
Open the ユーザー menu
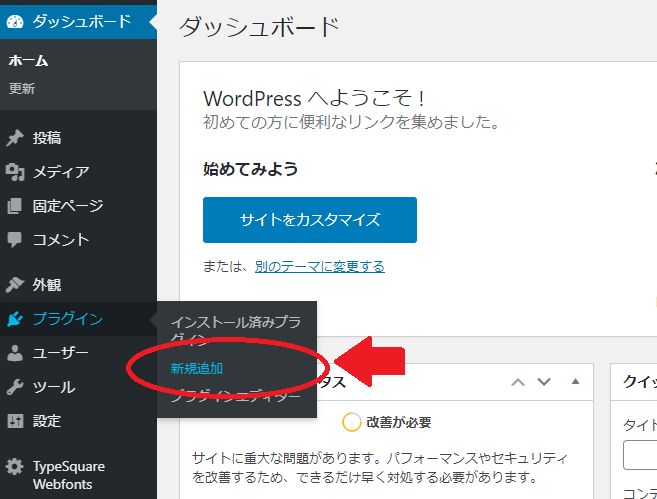tap(78, 353)
